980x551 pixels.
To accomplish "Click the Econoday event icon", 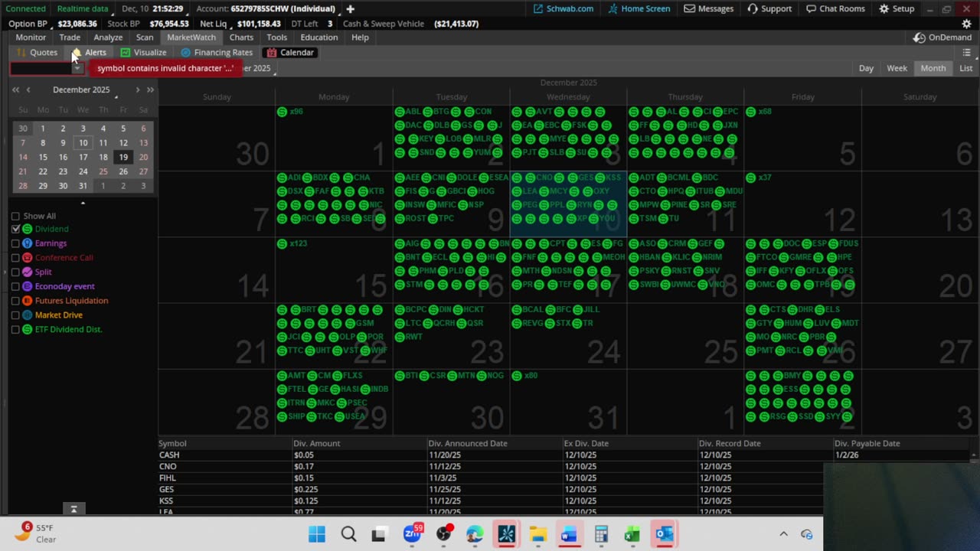I will pos(28,286).
